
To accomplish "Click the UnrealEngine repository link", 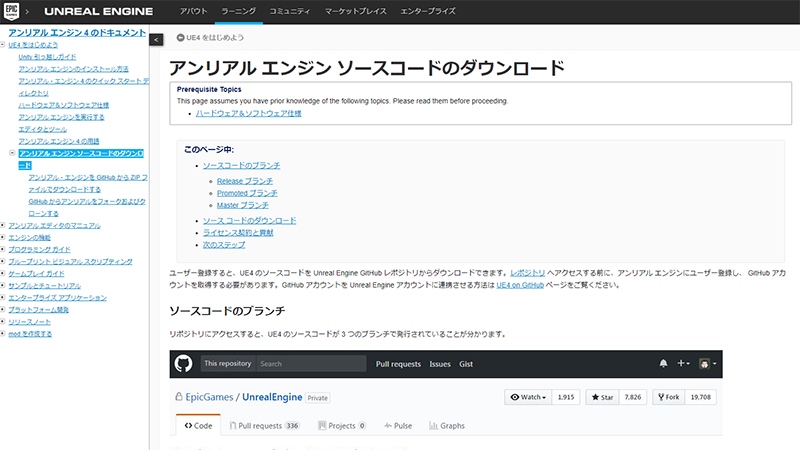I will (x=272, y=397).
